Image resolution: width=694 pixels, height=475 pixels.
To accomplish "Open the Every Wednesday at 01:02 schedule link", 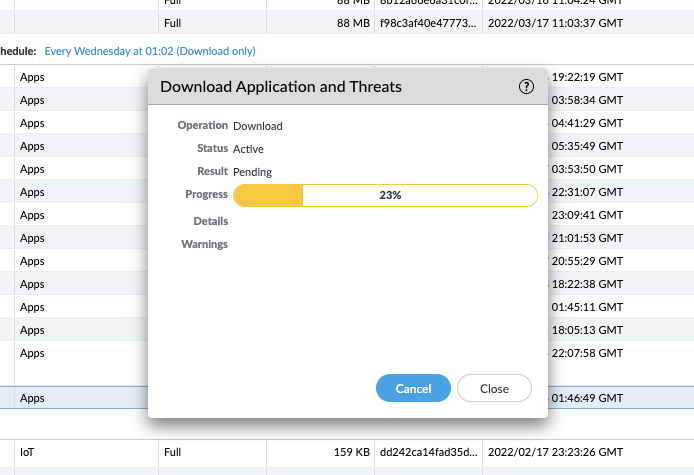I will 150,50.
